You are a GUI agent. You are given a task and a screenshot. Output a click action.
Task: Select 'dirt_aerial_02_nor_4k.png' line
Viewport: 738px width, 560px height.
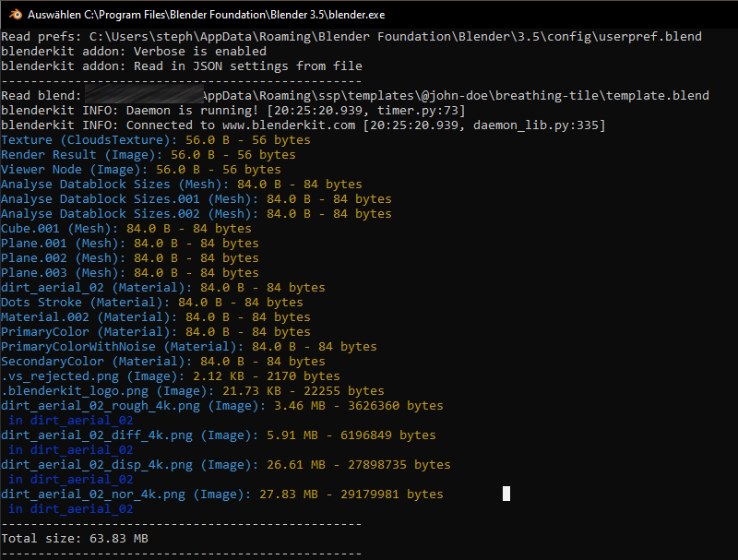tap(222, 494)
